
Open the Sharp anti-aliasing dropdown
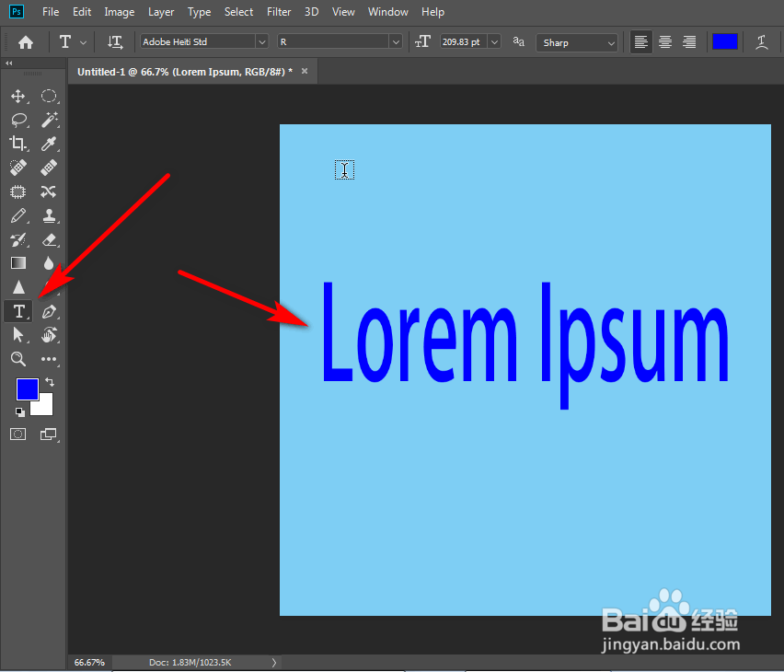[577, 42]
